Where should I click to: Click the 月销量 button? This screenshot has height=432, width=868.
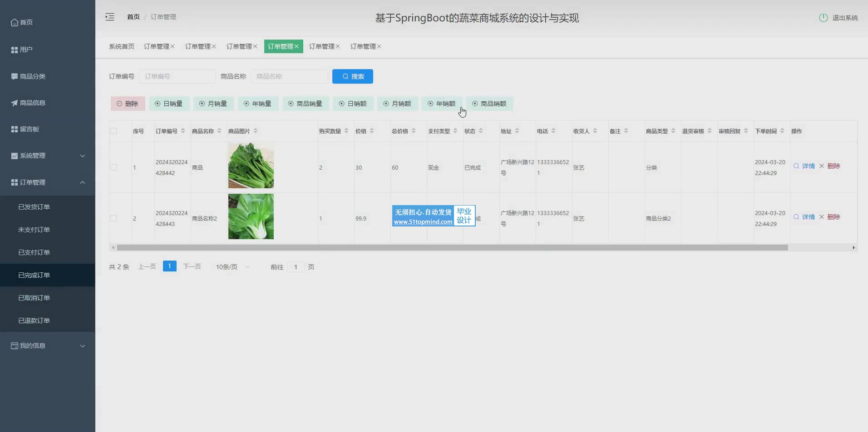click(x=213, y=103)
